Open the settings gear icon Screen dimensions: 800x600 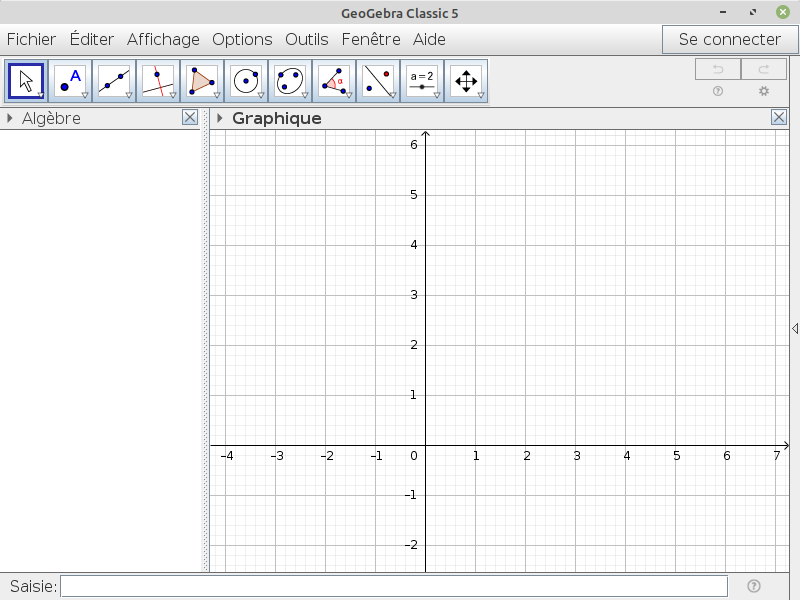click(x=764, y=91)
